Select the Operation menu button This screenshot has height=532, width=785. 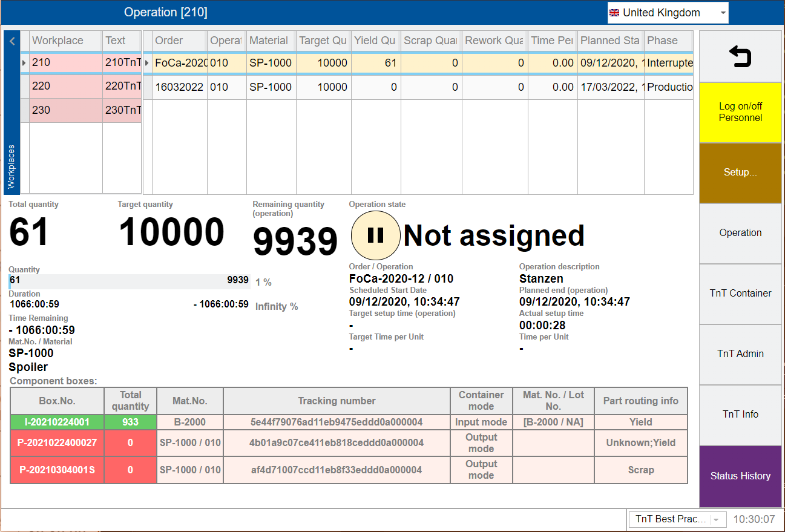(740, 233)
